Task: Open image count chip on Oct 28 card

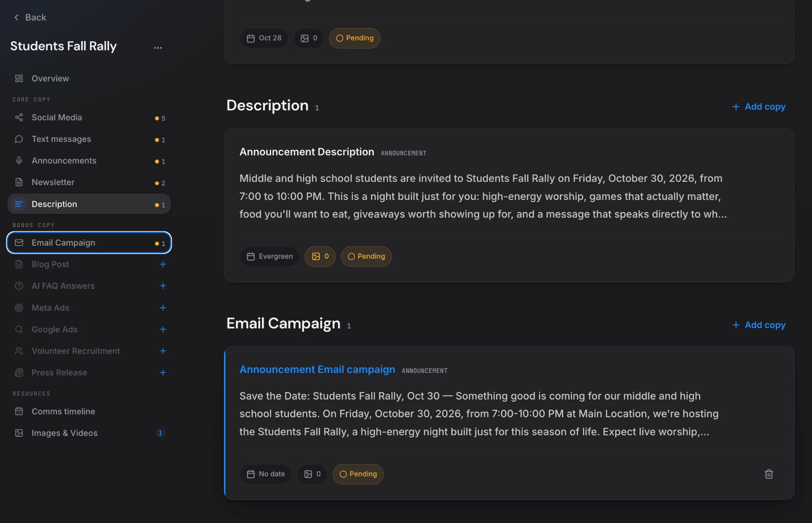Action: [x=309, y=38]
